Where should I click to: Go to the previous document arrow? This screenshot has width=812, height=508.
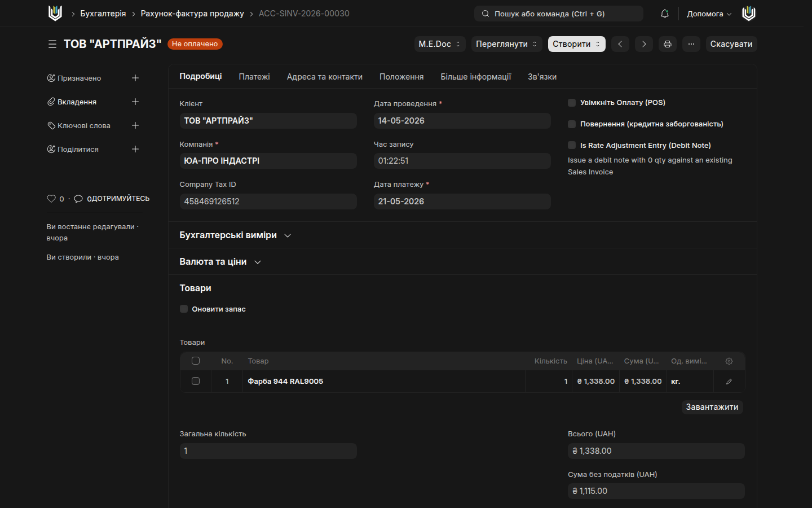[x=620, y=44]
